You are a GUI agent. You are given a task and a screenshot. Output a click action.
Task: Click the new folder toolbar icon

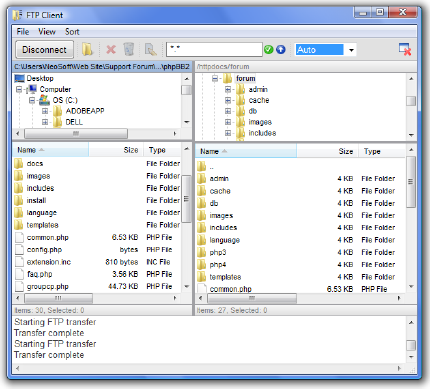(x=87, y=50)
